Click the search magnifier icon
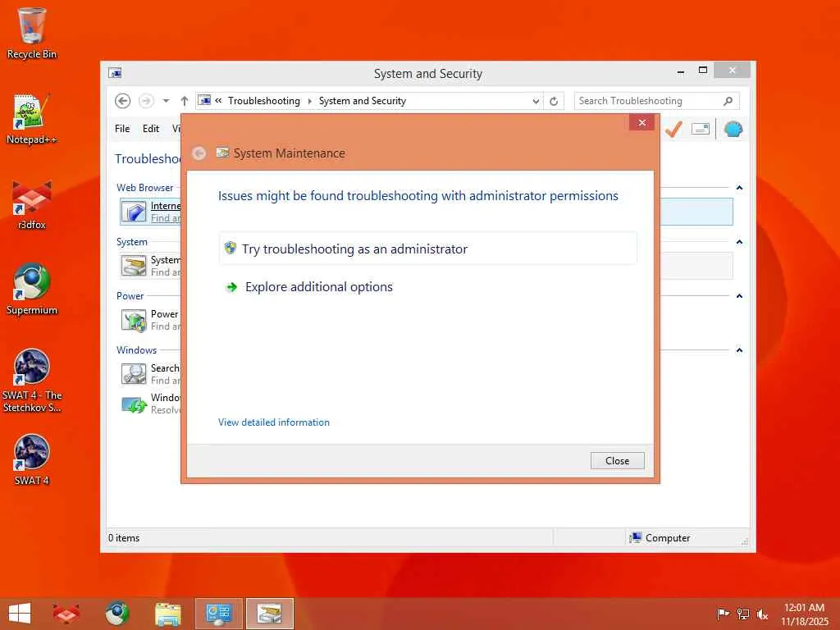Screen dimensions: 840x630 point(728,101)
